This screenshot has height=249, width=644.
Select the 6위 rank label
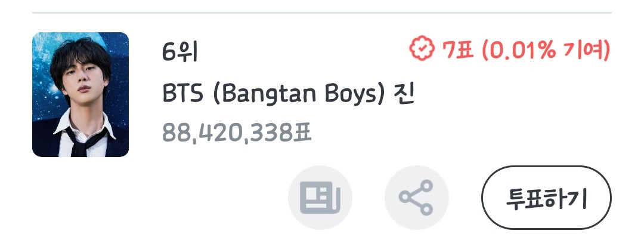tap(179, 53)
